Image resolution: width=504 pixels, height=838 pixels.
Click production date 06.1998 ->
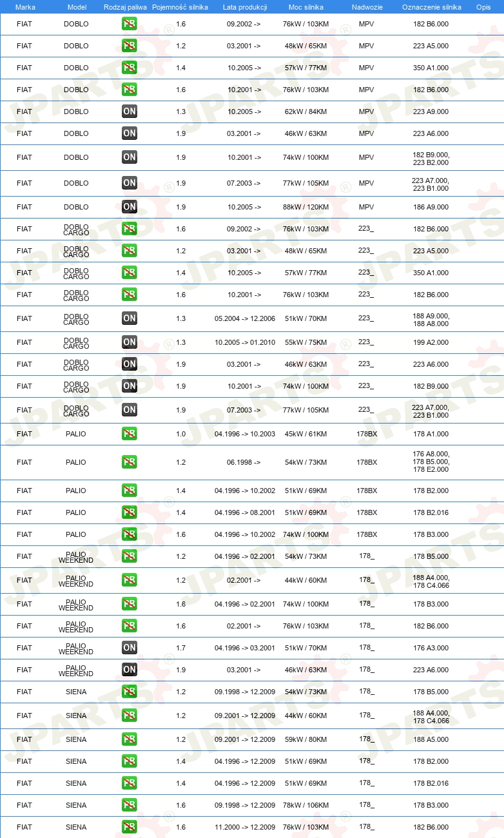click(244, 462)
